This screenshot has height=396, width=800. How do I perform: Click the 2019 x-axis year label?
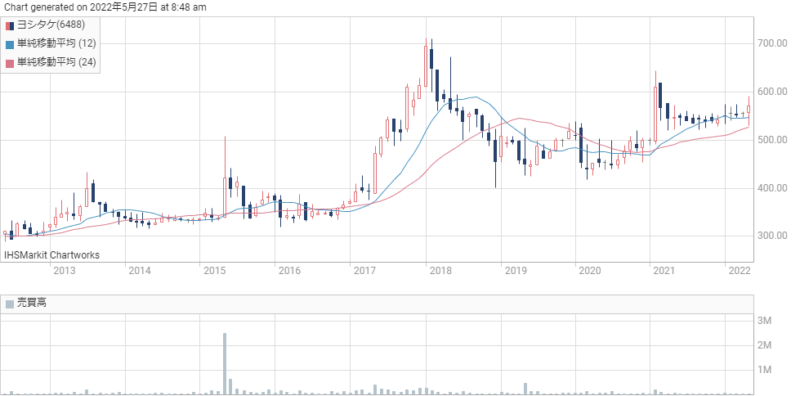tap(515, 271)
